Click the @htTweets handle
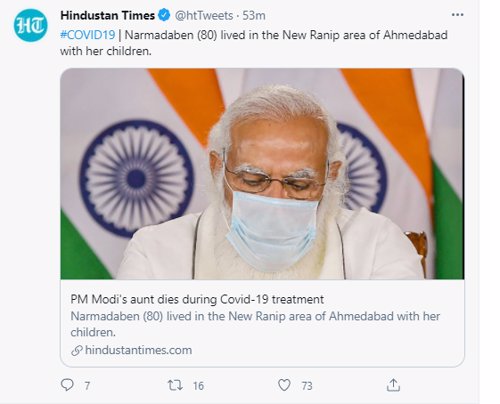This screenshot has width=500, height=404. tap(204, 15)
